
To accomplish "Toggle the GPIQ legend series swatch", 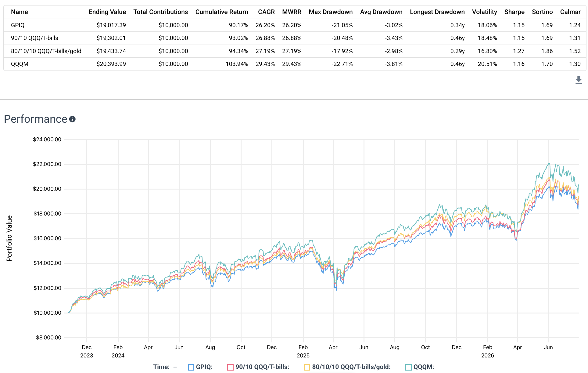I will click(x=191, y=367).
